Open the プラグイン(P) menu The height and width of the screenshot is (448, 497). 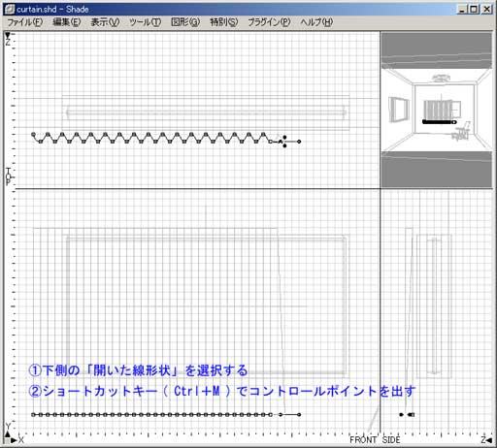(269, 22)
